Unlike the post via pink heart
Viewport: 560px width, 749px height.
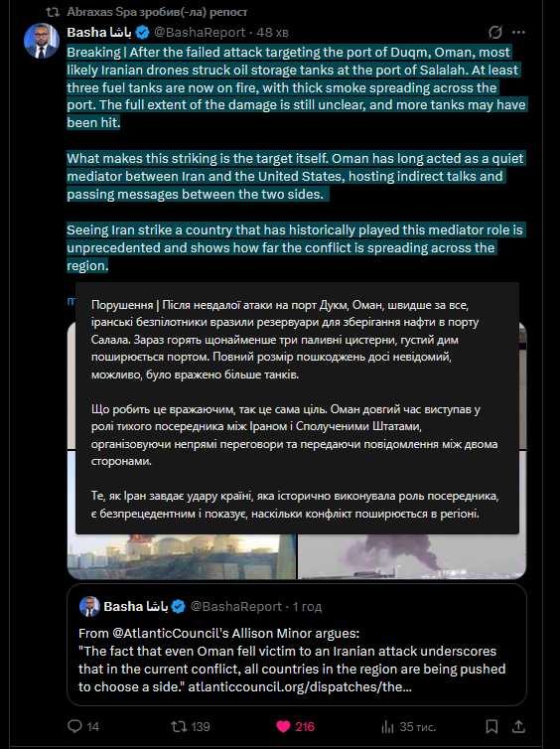pyautogui.click(x=283, y=726)
